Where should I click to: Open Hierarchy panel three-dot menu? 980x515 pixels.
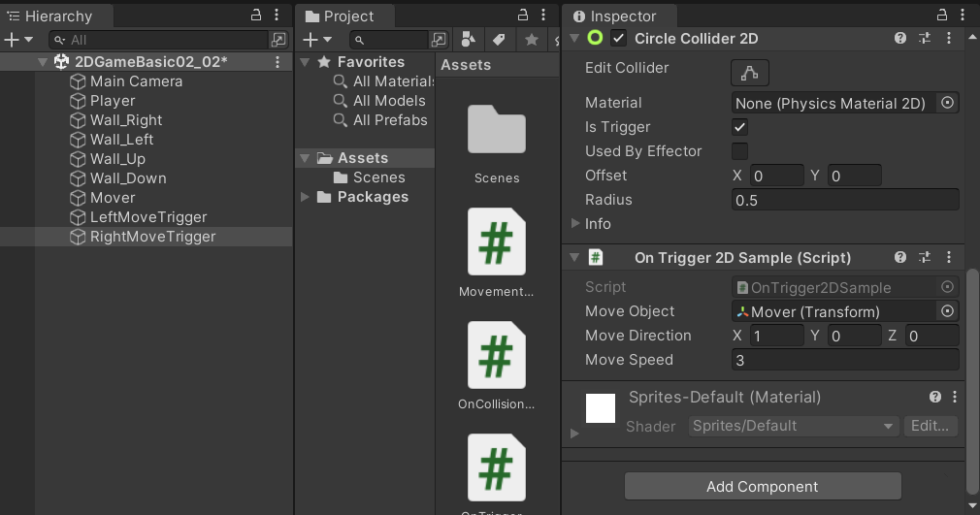click(277, 15)
